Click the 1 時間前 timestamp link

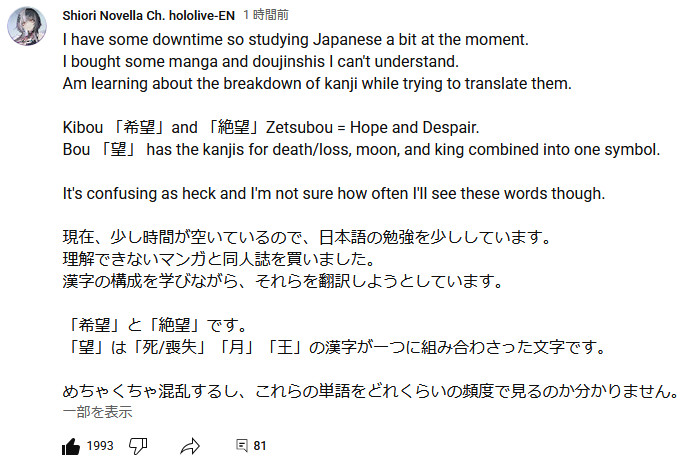click(x=266, y=15)
